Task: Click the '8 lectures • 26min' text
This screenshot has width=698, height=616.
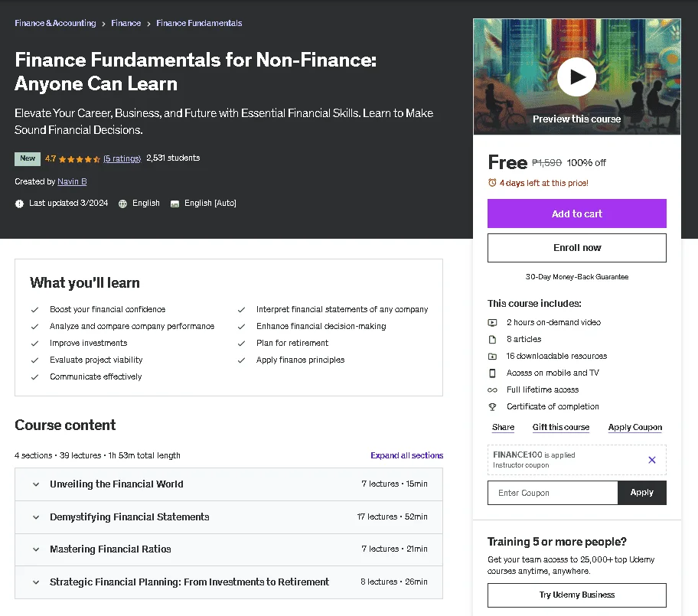Action: (394, 582)
